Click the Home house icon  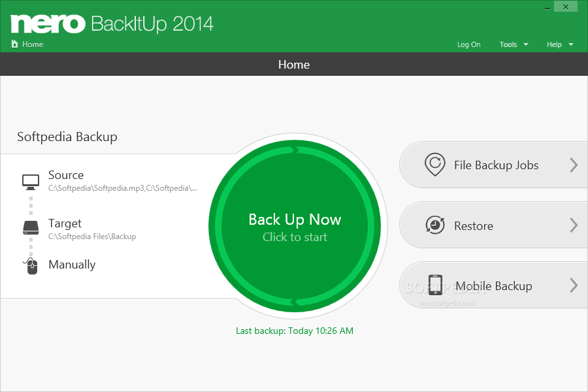(x=14, y=44)
